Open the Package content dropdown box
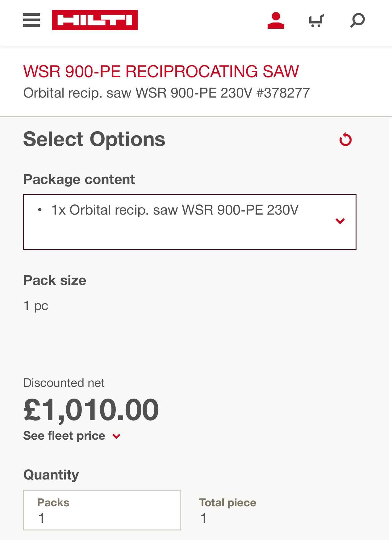This screenshot has height=540, width=392. coord(190,222)
